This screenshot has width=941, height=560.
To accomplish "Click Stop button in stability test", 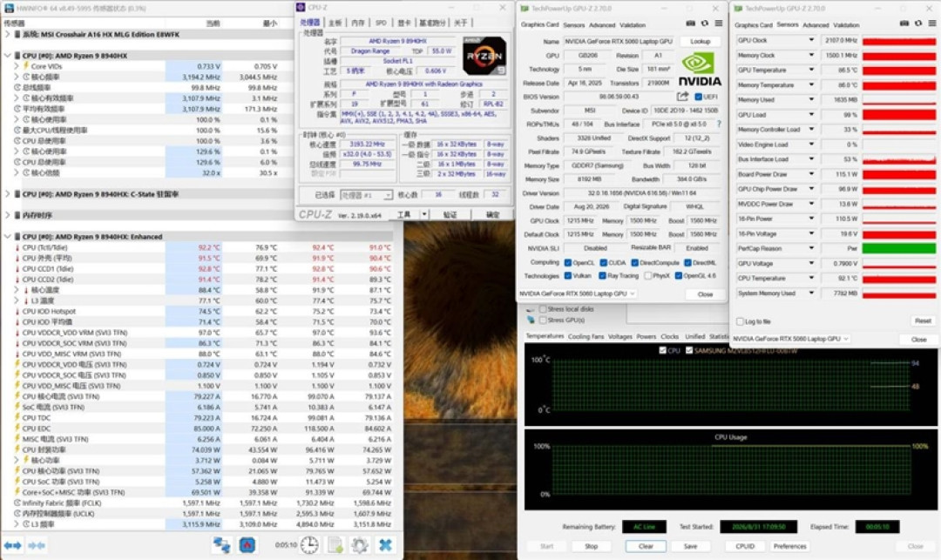I will point(591,546).
